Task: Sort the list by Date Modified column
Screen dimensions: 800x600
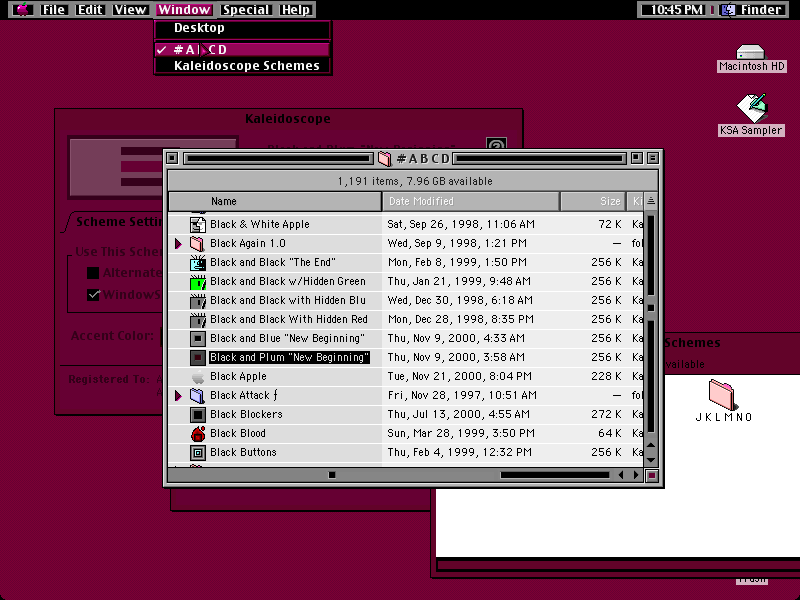Action: point(470,202)
